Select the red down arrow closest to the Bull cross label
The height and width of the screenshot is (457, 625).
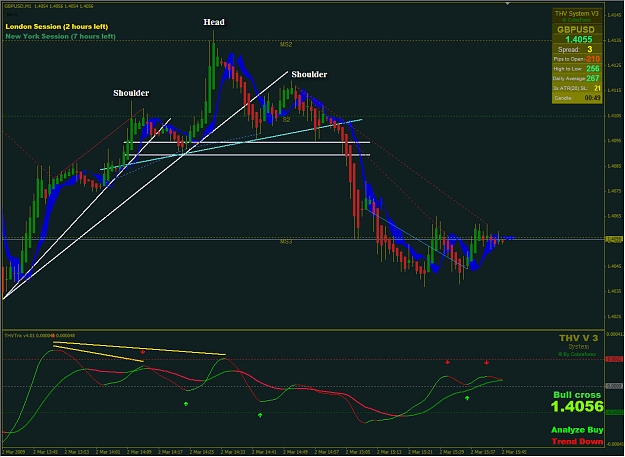click(x=487, y=362)
